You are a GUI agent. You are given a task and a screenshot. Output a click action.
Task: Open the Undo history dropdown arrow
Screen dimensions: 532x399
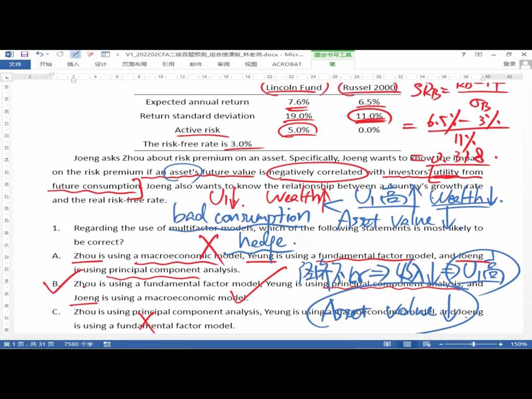pyautogui.click(x=48, y=55)
